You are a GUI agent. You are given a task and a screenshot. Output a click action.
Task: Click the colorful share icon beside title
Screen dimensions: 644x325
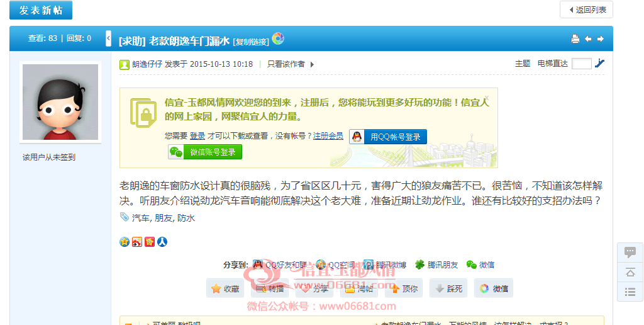point(278,38)
